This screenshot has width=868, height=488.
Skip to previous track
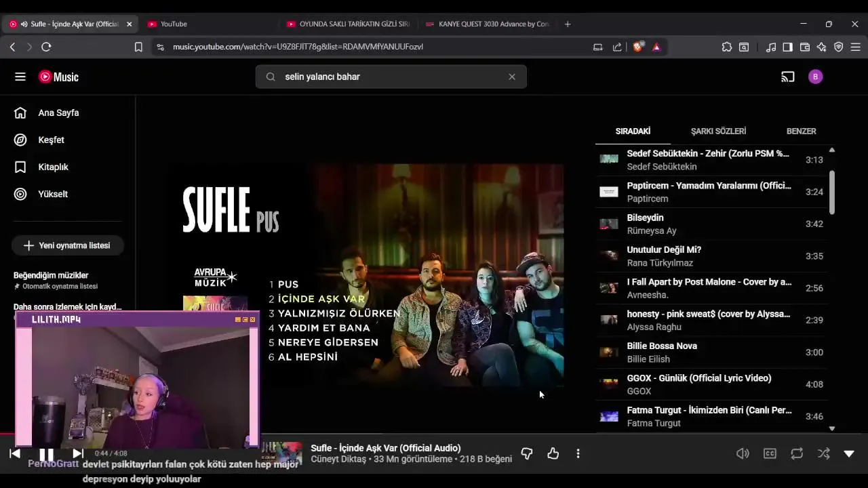point(15,453)
